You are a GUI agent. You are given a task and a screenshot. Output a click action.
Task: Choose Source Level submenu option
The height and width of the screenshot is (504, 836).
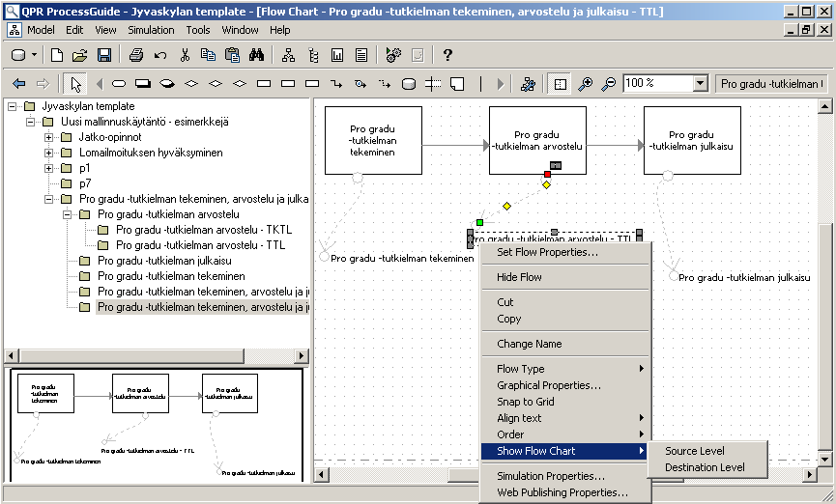706,451
